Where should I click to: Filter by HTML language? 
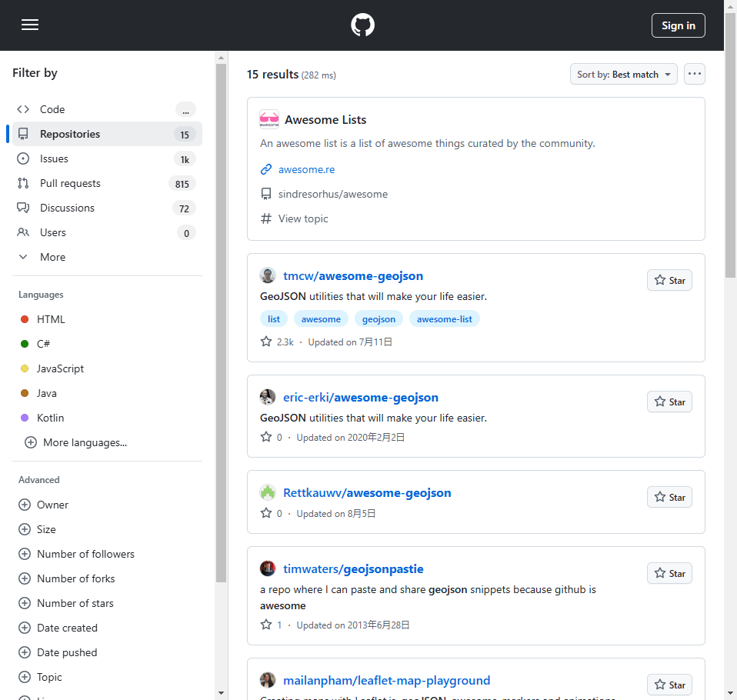click(x=51, y=319)
